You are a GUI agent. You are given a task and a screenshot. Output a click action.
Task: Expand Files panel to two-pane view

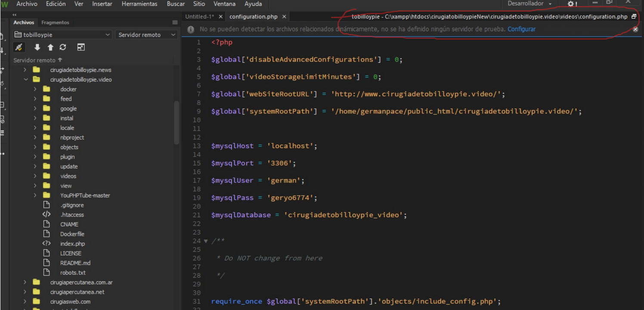click(x=81, y=47)
